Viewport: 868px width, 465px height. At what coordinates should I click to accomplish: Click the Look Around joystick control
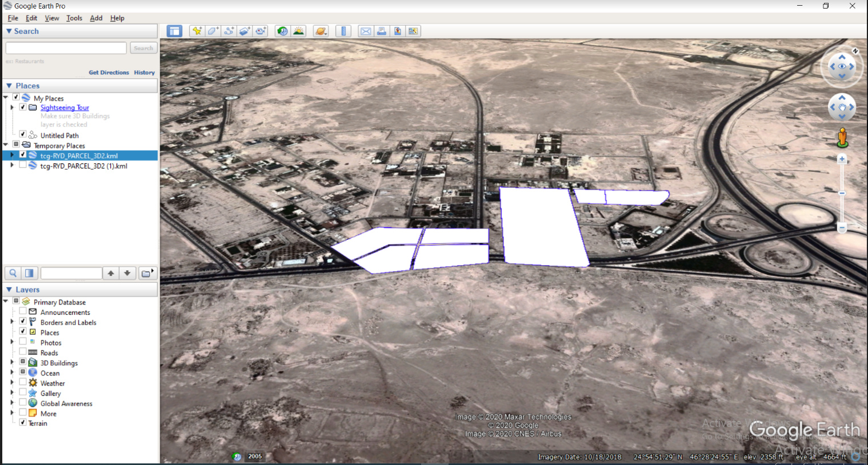click(x=842, y=66)
